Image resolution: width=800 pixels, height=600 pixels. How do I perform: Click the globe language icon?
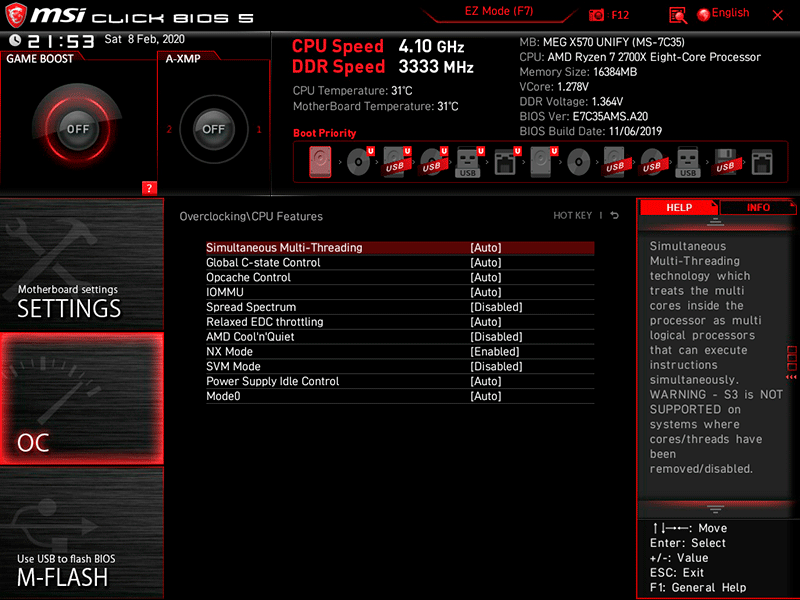[x=704, y=15]
